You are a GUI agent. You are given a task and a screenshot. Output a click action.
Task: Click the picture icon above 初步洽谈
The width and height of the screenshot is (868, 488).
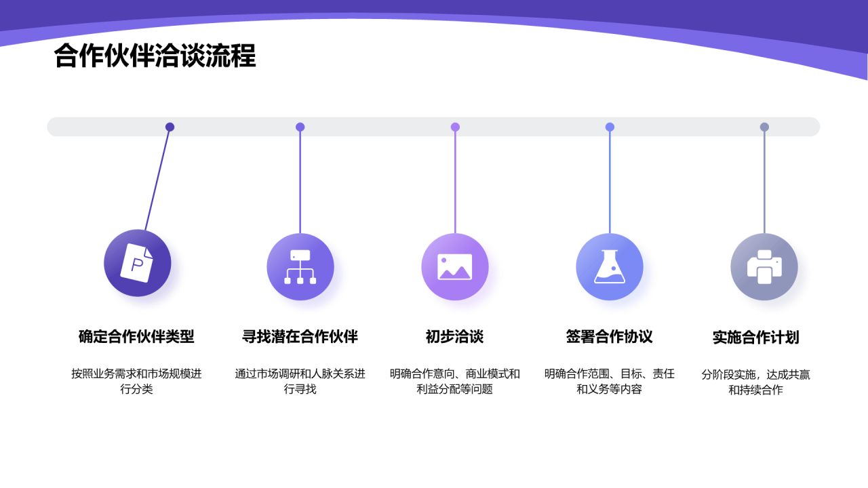(x=455, y=266)
